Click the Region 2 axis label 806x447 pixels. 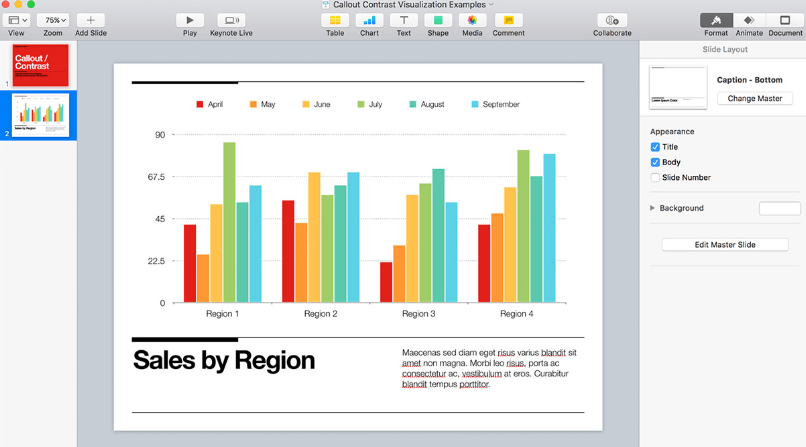[x=320, y=314]
